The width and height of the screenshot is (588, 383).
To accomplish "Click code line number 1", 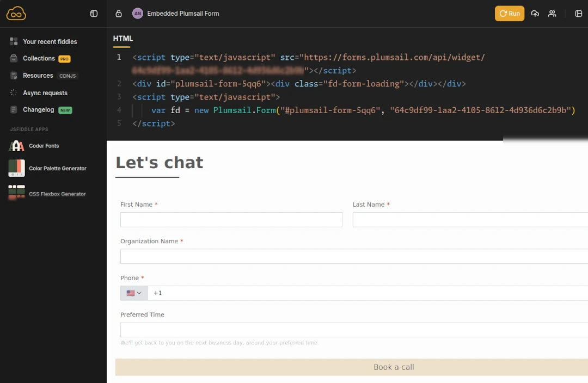I will [119, 57].
